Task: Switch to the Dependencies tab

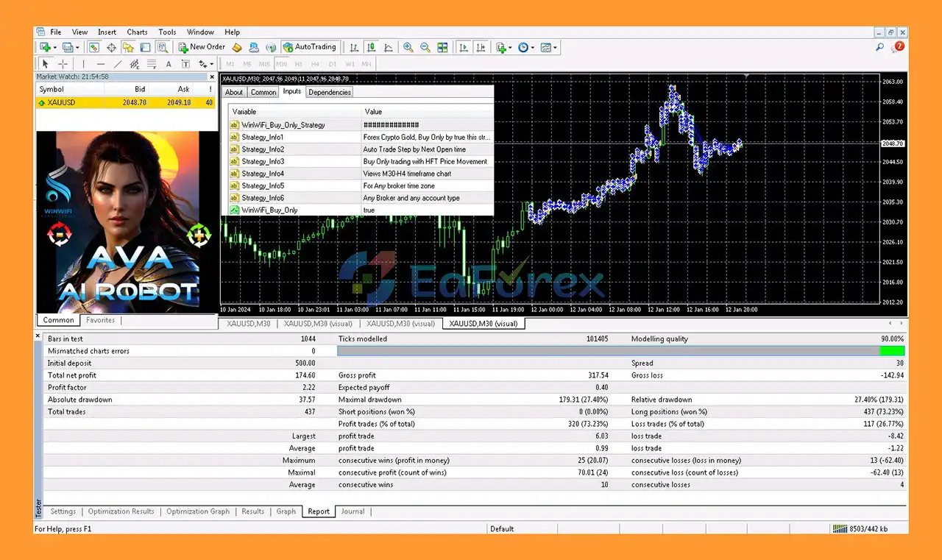Action: (329, 92)
